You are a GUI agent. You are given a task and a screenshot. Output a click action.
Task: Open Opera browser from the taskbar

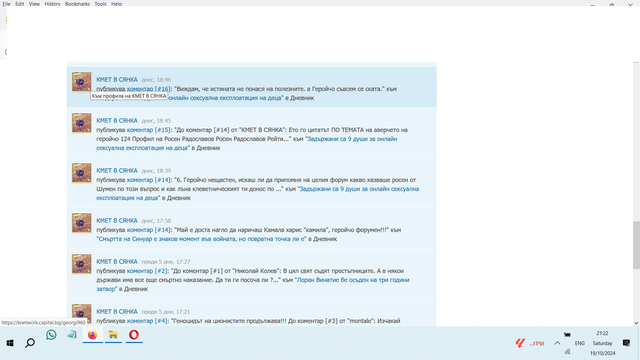(x=134, y=335)
